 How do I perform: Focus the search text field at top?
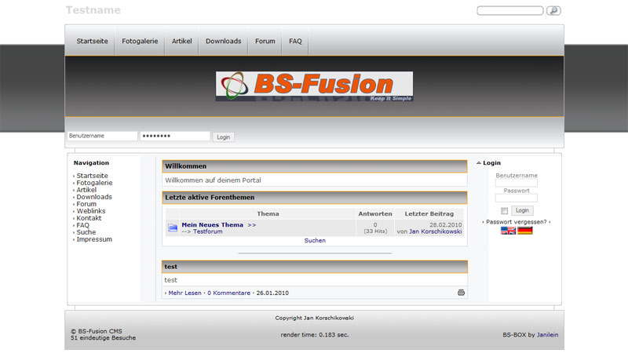(509, 11)
